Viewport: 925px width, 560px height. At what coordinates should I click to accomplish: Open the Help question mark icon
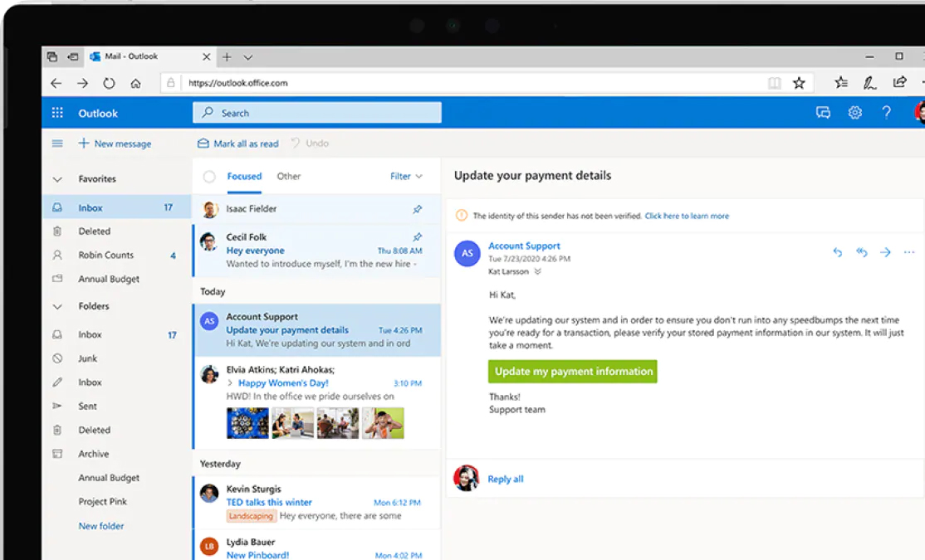[886, 113]
